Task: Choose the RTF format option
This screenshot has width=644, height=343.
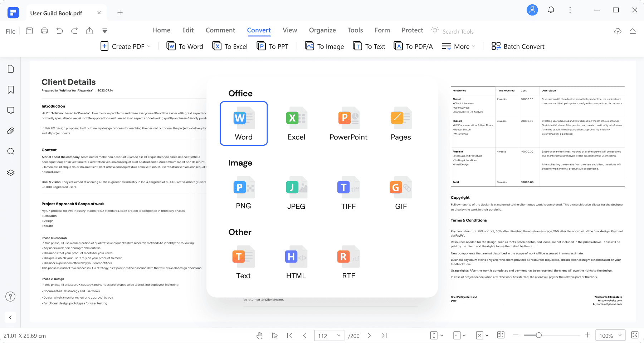Action: (x=348, y=262)
